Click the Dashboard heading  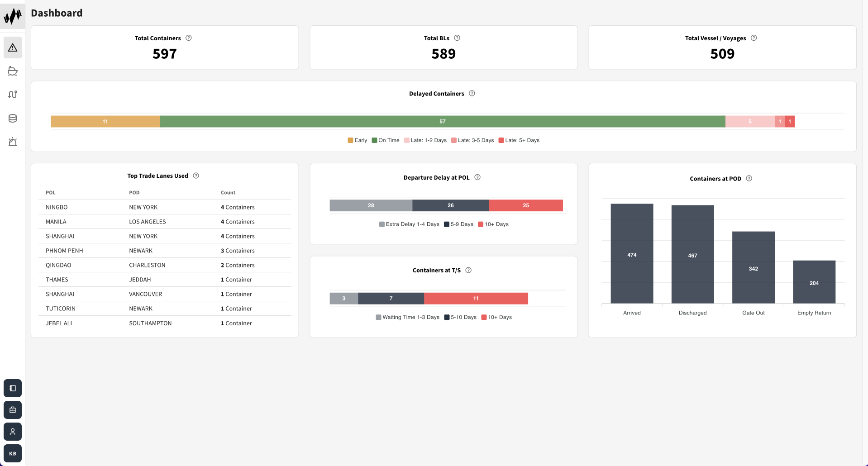pyautogui.click(x=57, y=13)
